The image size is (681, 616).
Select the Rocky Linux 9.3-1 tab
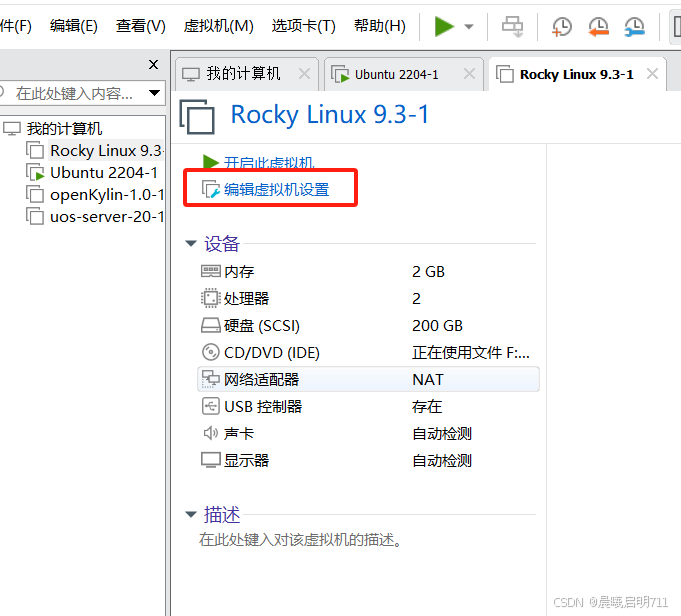(577, 74)
